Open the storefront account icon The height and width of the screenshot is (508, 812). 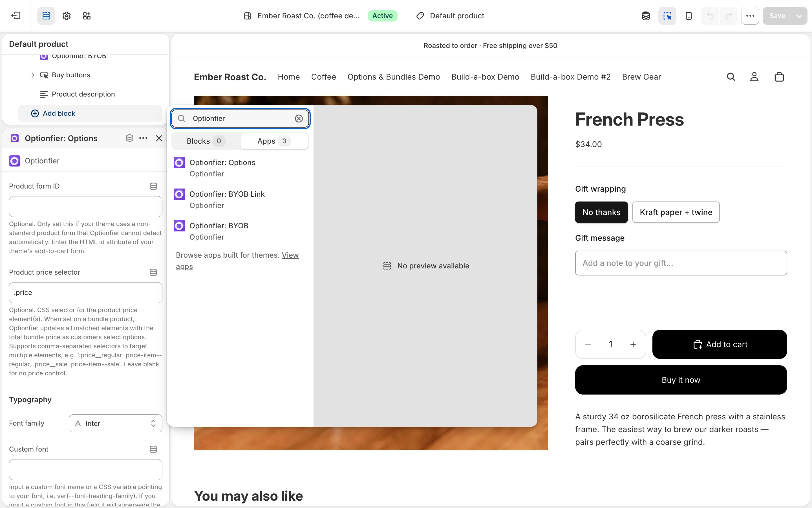coord(754,77)
